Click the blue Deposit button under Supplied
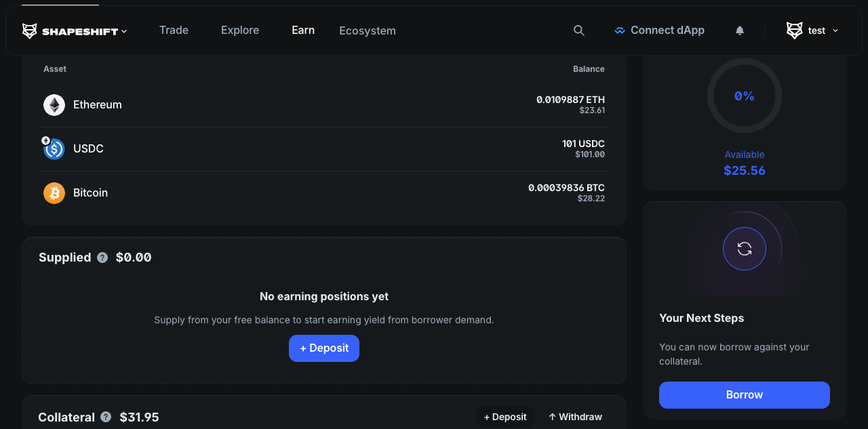 [324, 348]
